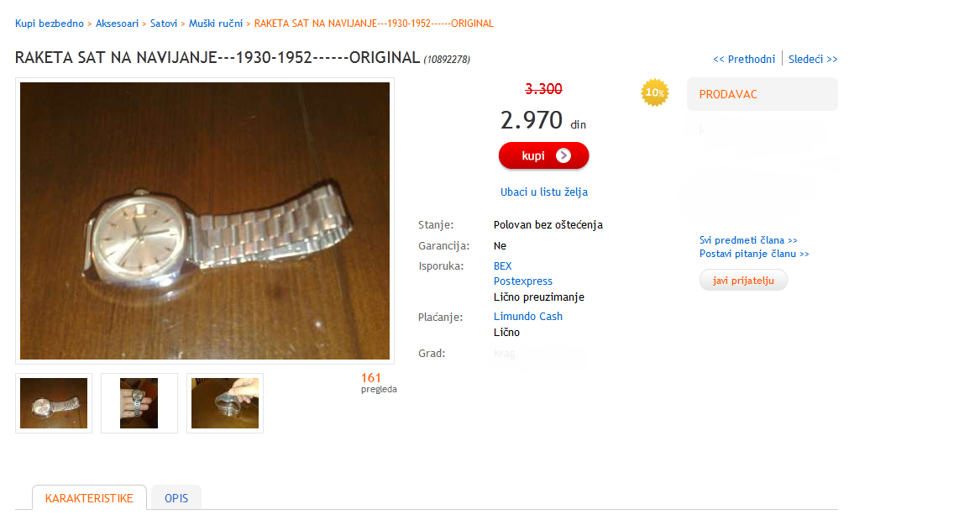Open Muški ručni breadcrumb category
The width and height of the screenshot is (980, 520).
click(216, 24)
